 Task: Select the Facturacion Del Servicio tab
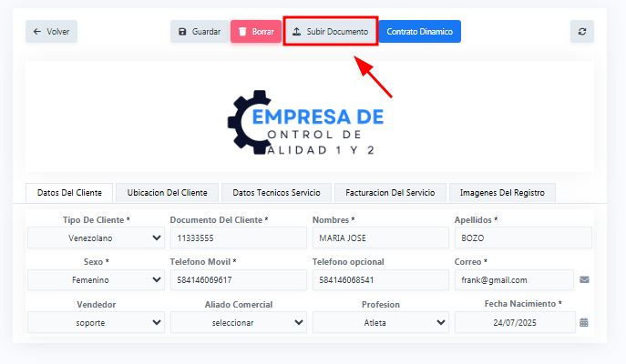390,193
